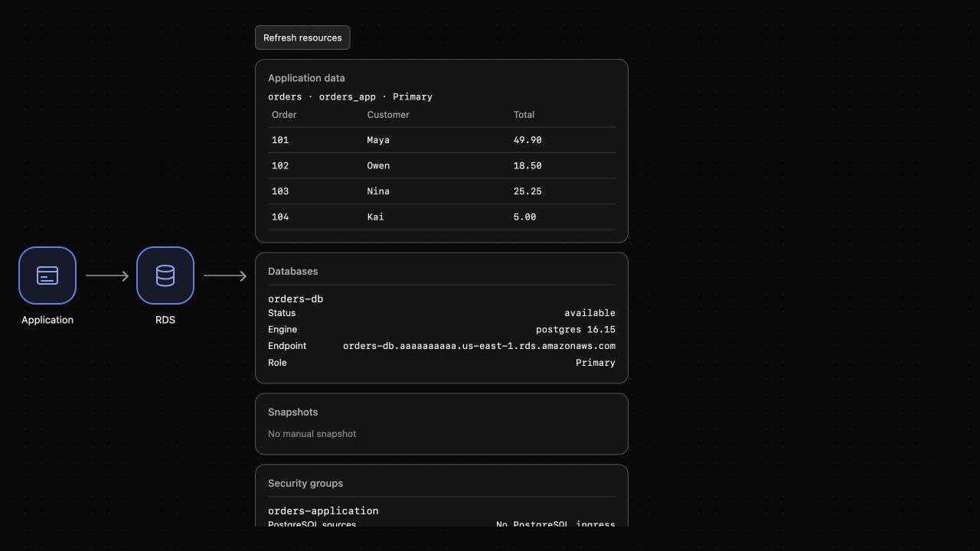Viewport: 980px width, 551px height.
Task: Click the 'available' status value
Action: pyautogui.click(x=590, y=313)
